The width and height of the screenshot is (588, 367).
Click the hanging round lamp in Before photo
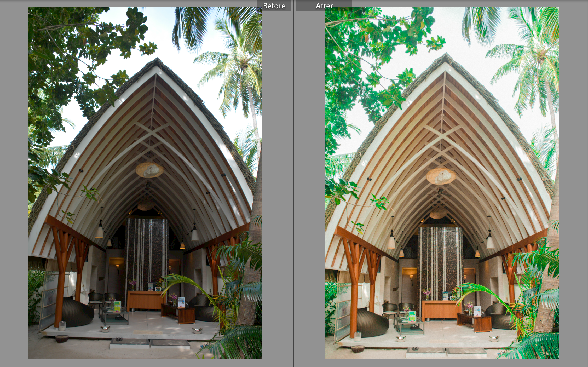pyautogui.click(x=149, y=170)
